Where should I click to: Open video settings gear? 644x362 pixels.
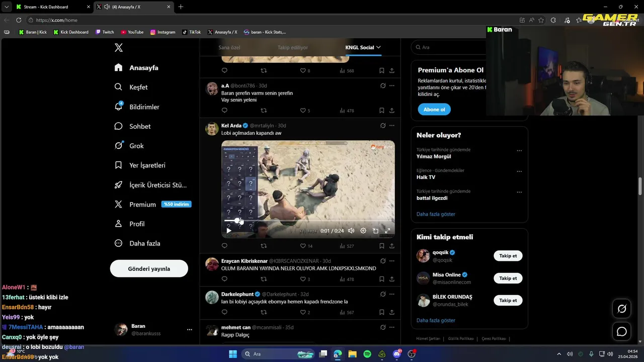point(363,231)
